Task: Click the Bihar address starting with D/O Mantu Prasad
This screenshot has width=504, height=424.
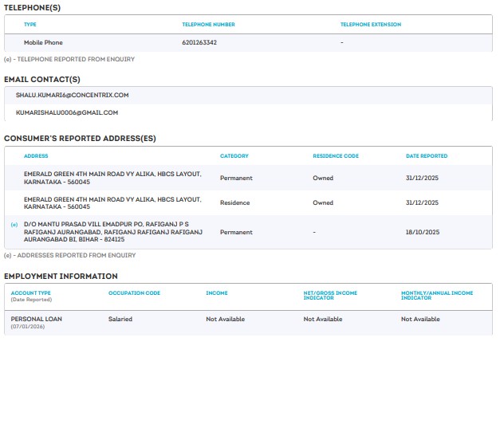Action: point(112,232)
